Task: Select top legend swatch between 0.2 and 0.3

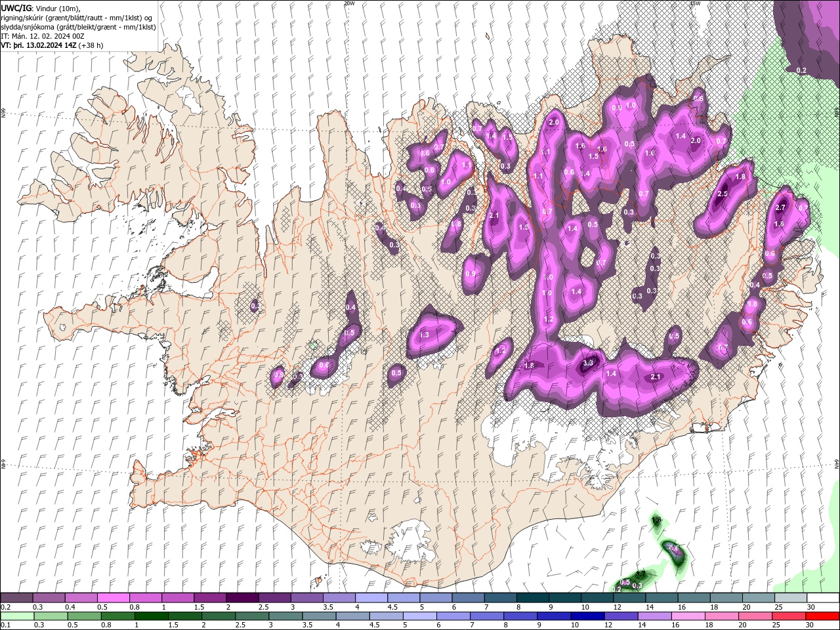Action: [16, 598]
